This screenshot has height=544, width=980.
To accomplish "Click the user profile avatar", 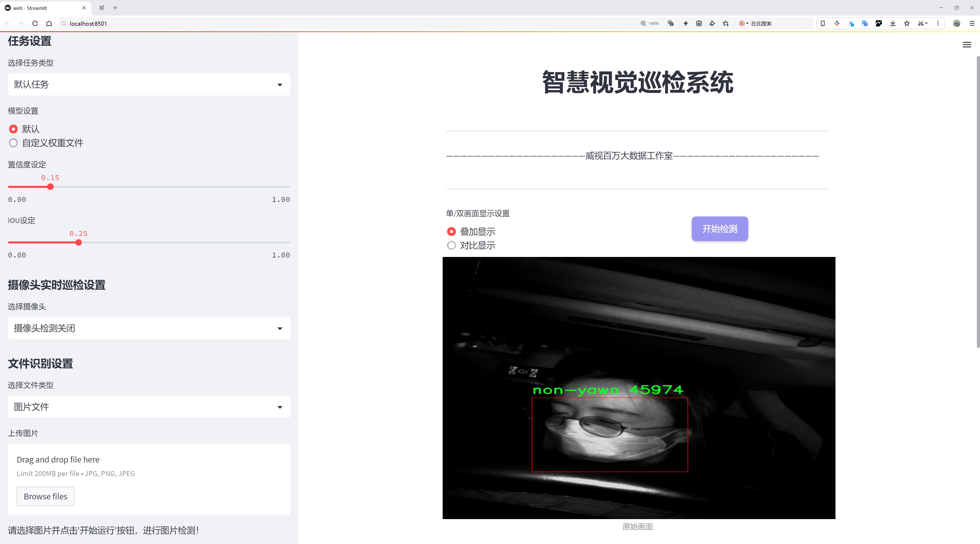I will tap(956, 23).
